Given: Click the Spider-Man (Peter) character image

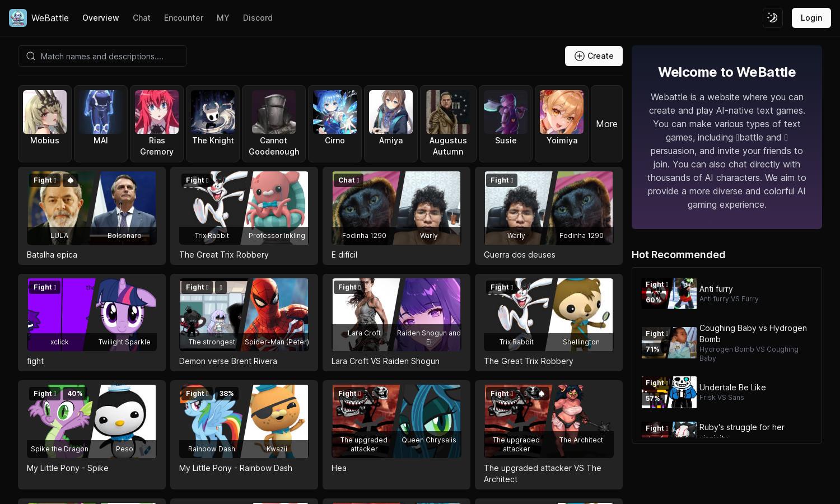Looking at the screenshot, I should click(x=277, y=315).
